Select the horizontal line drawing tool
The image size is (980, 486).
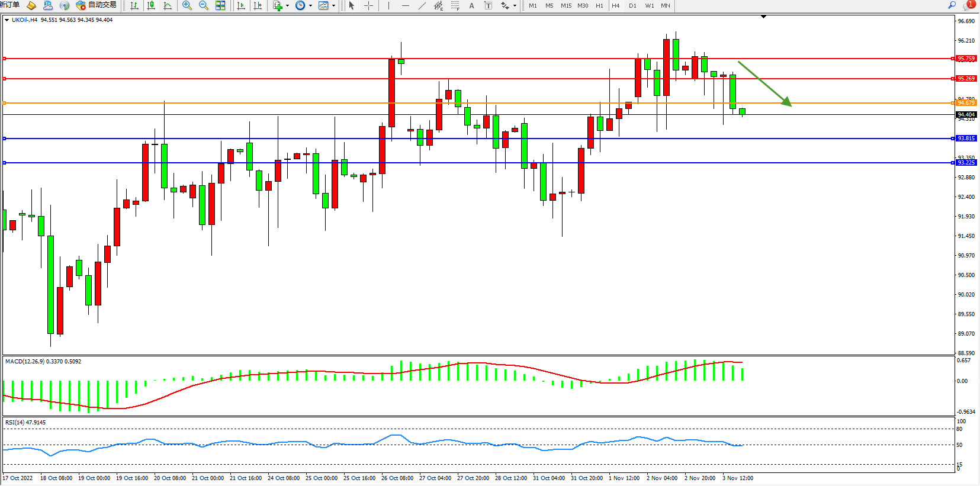[x=405, y=5]
